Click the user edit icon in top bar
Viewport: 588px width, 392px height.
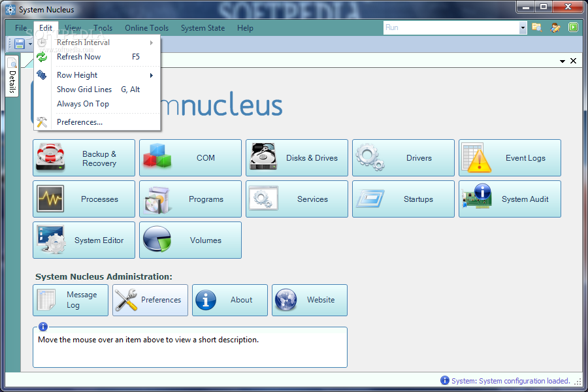click(x=555, y=27)
